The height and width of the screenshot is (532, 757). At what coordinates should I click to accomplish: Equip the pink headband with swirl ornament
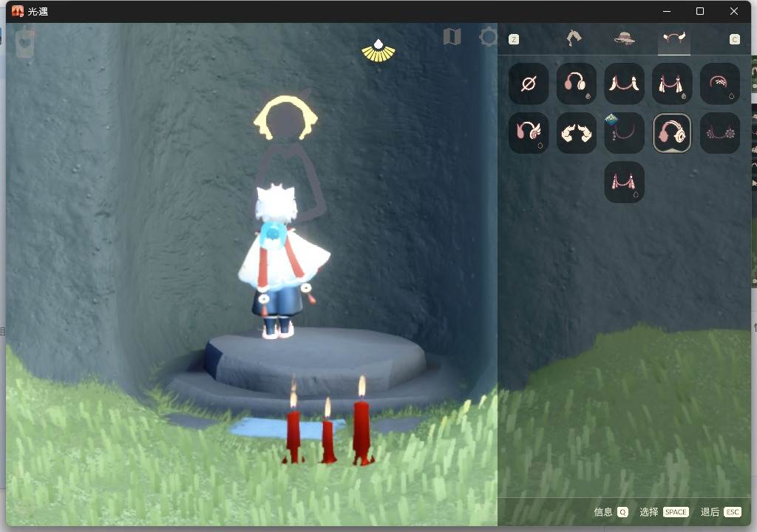[x=719, y=83]
